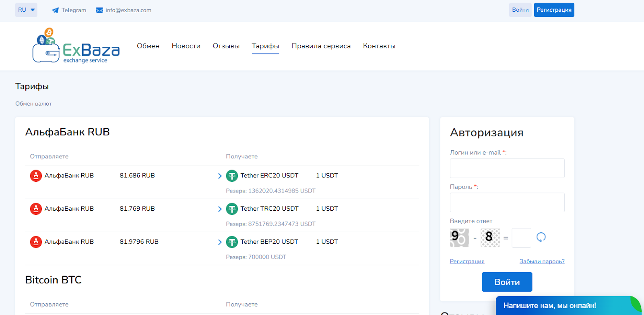Click the reserve 700000 USDT text
This screenshot has width=644, height=315.
tap(256, 257)
